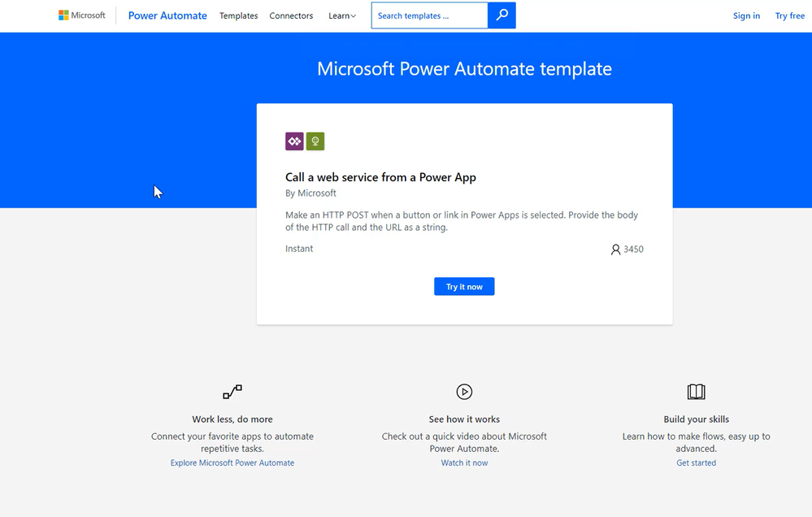Image resolution: width=812 pixels, height=517 pixels.
Task: Click the See how it works heading
Action: [464, 419]
